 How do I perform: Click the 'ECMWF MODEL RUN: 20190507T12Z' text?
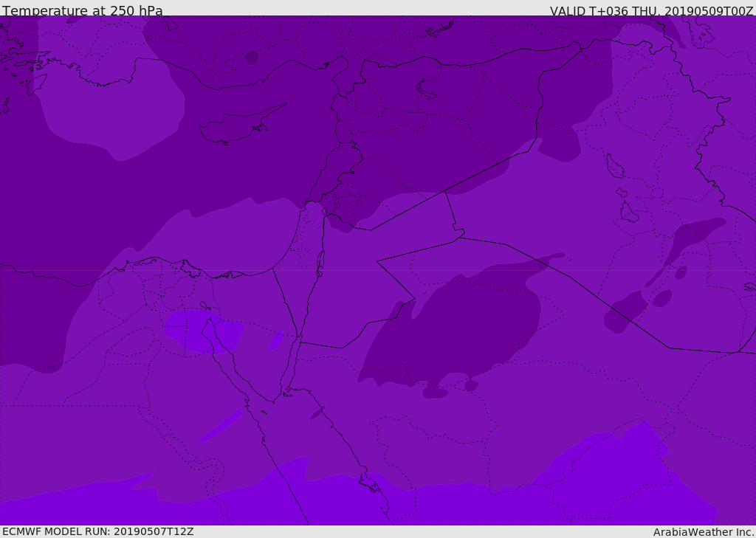(x=98, y=532)
